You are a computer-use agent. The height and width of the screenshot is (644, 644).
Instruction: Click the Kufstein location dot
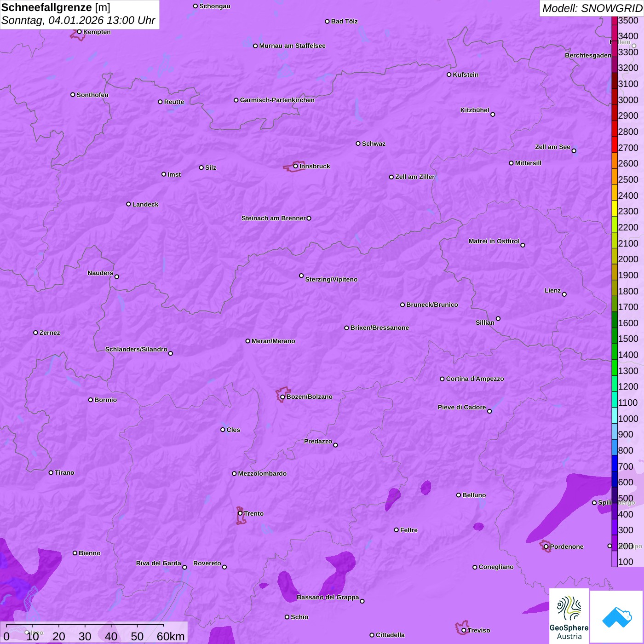449,75
